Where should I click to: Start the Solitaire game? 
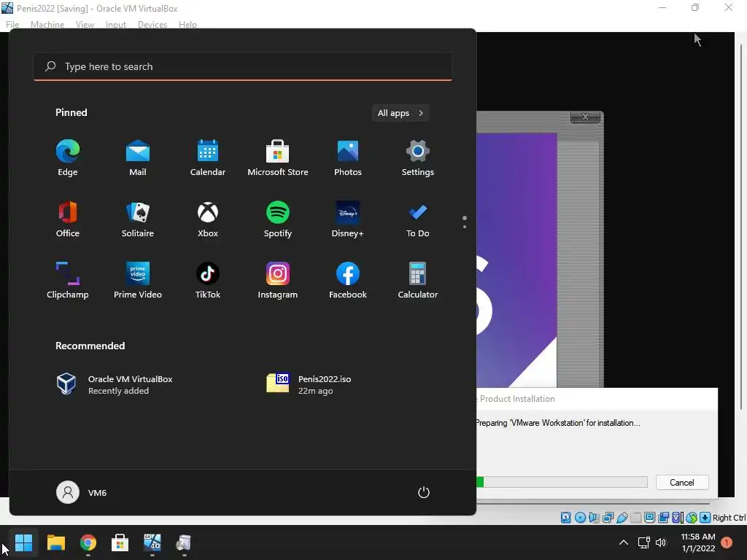click(138, 219)
